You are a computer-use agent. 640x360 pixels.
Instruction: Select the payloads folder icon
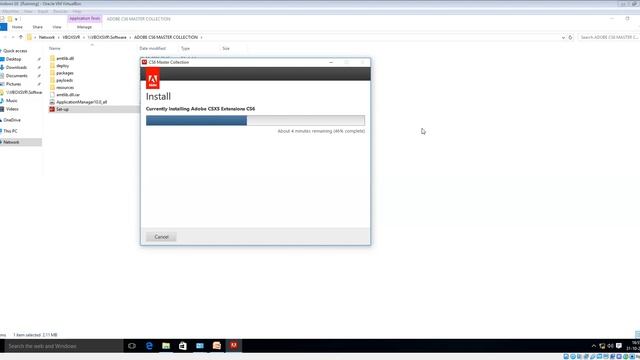pos(52,80)
